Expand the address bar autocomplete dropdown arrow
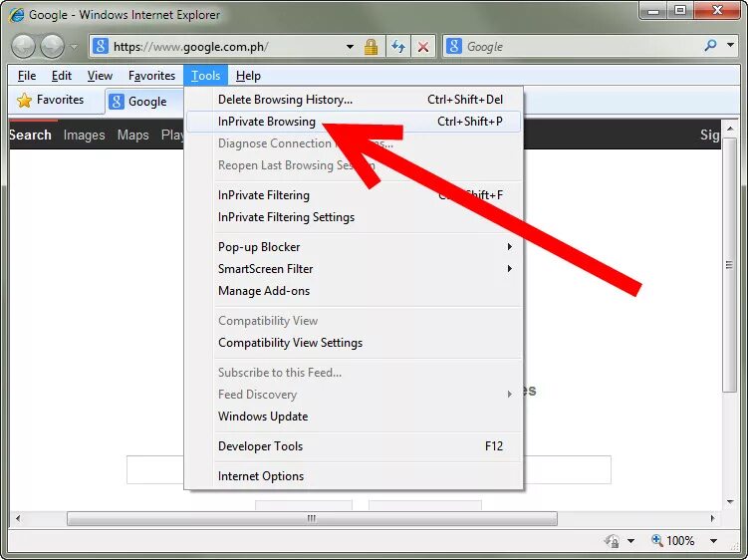Screen dimensions: 748x560 click(350, 47)
